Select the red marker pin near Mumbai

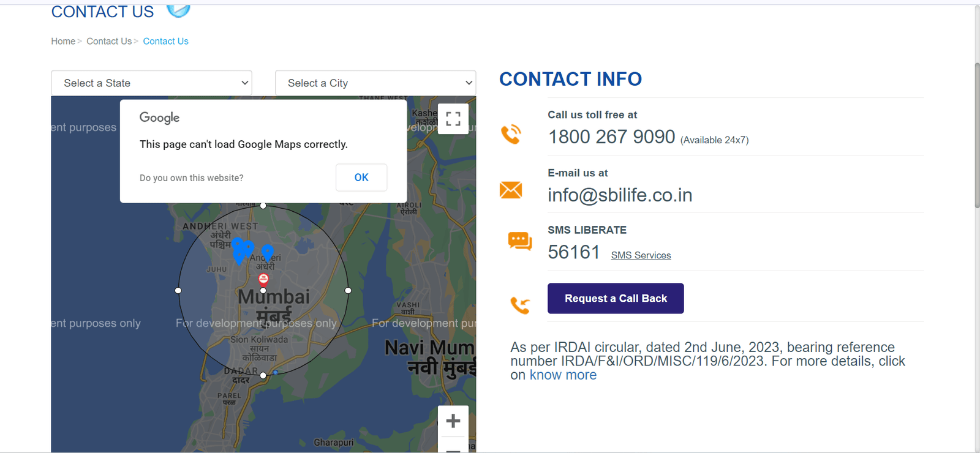click(x=263, y=280)
